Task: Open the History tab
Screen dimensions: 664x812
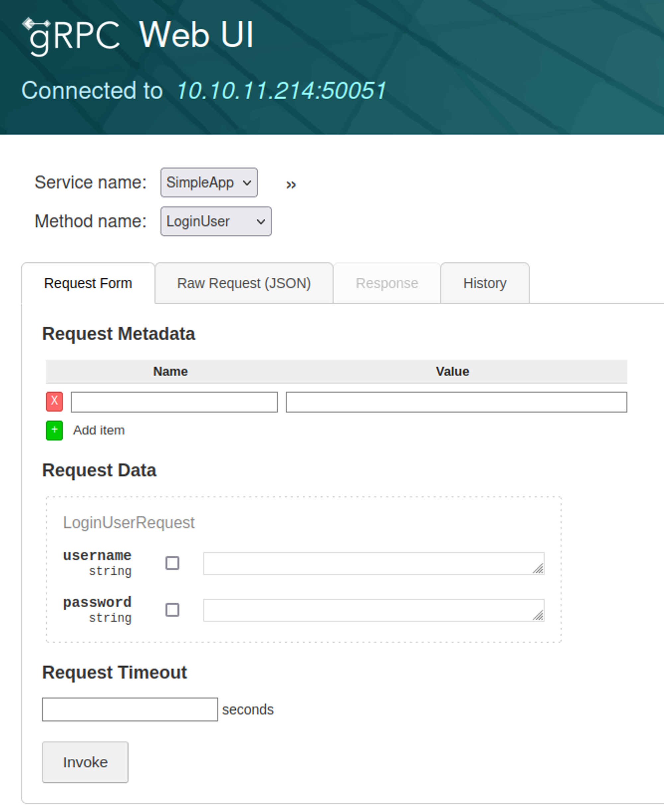Action: point(485,283)
